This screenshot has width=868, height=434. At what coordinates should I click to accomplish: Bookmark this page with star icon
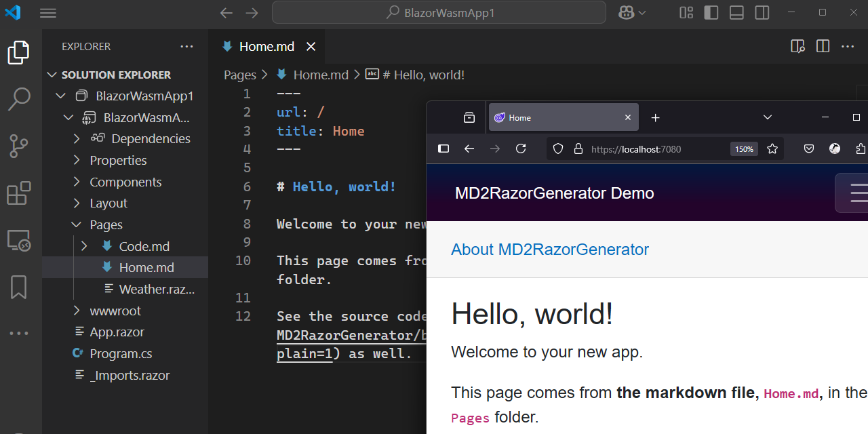click(x=772, y=149)
